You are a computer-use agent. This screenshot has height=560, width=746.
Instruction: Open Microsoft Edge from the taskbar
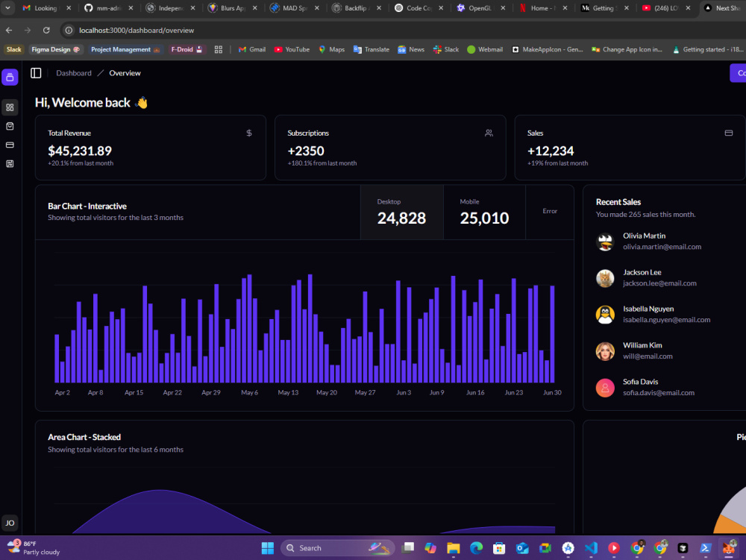(476, 548)
